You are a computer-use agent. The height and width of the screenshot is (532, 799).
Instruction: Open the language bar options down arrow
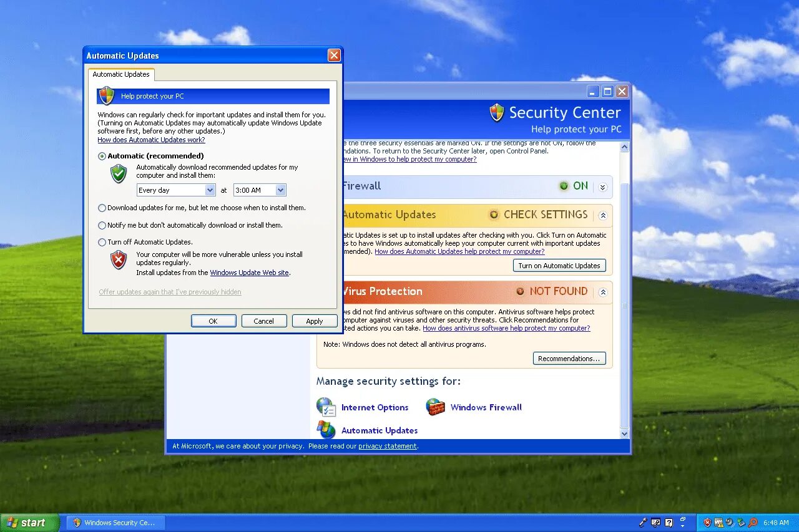[684, 526]
